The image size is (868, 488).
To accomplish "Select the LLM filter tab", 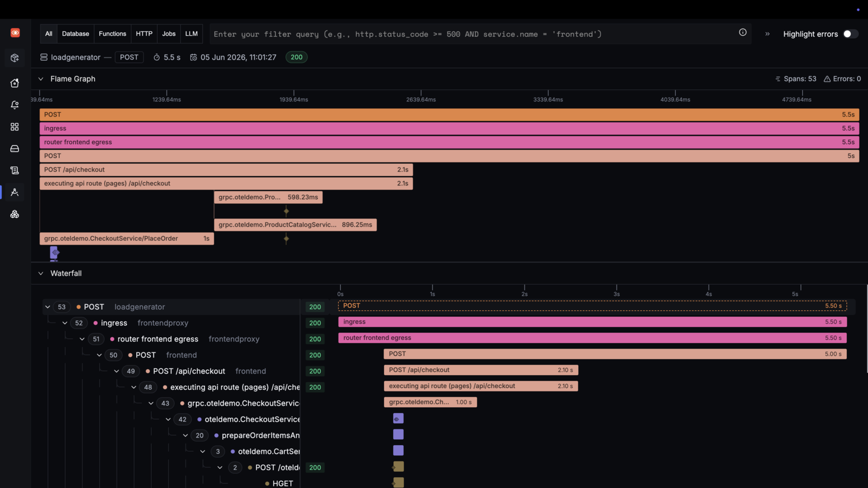I will (x=192, y=34).
